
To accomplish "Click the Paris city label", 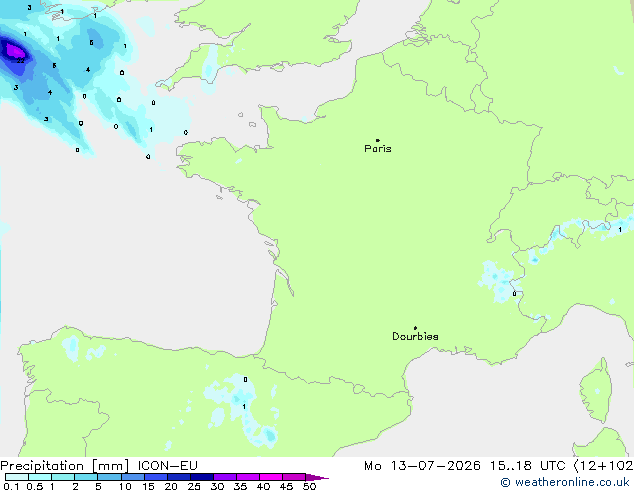I will tap(378, 149).
